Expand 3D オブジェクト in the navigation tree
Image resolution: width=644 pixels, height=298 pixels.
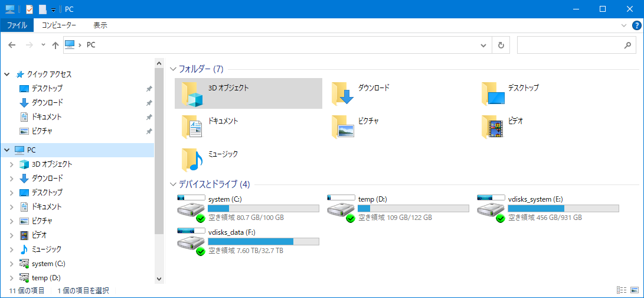coord(12,164)
